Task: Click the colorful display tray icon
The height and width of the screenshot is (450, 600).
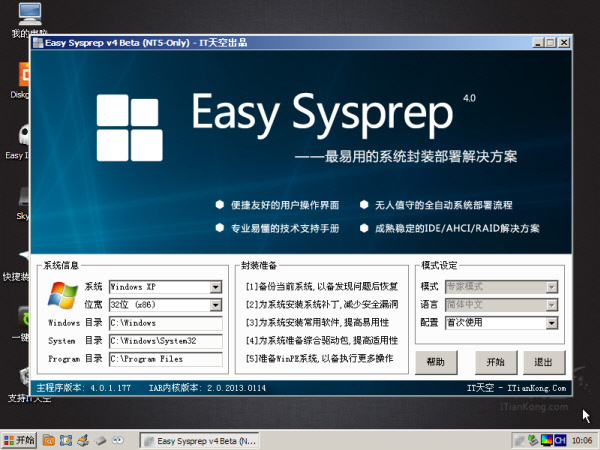Action: (546, 440)
